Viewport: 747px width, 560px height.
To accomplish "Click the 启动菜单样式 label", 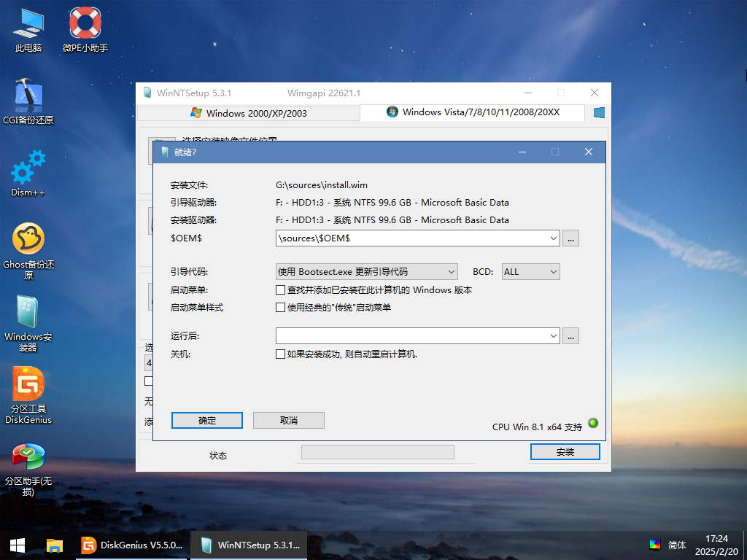I will (x=197, y=308).
